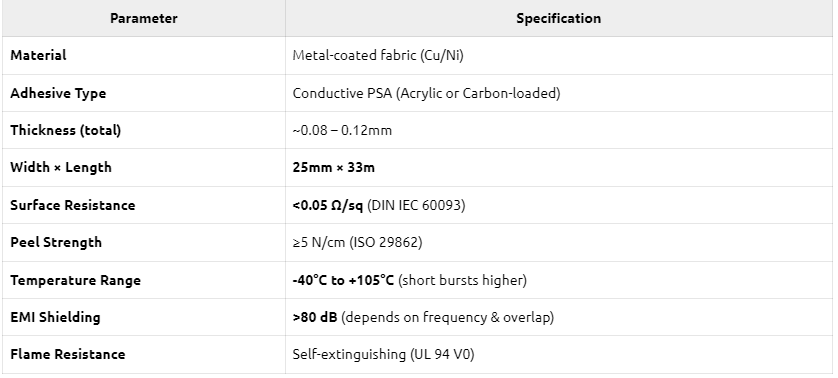Click the 25mm × 33m dimension value

click(x=333, y=167)
